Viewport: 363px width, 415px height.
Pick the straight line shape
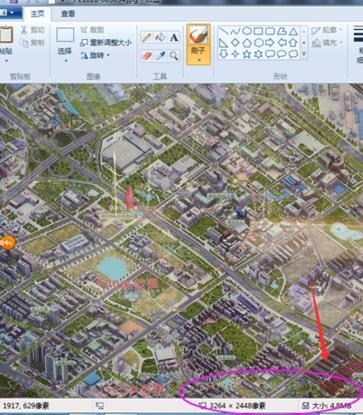tap(224, 31)
